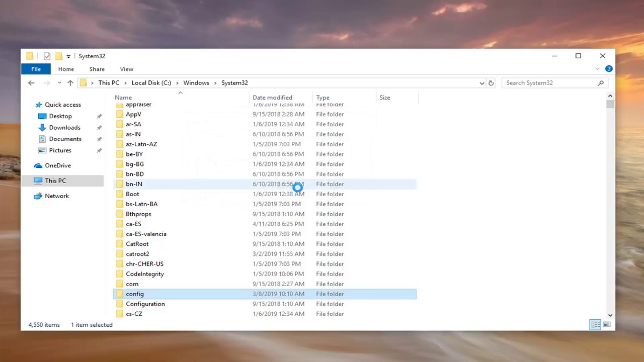This screenshot has height=362, width=644.
Task: Switch to the View ribbon tab
Action: 127,69
